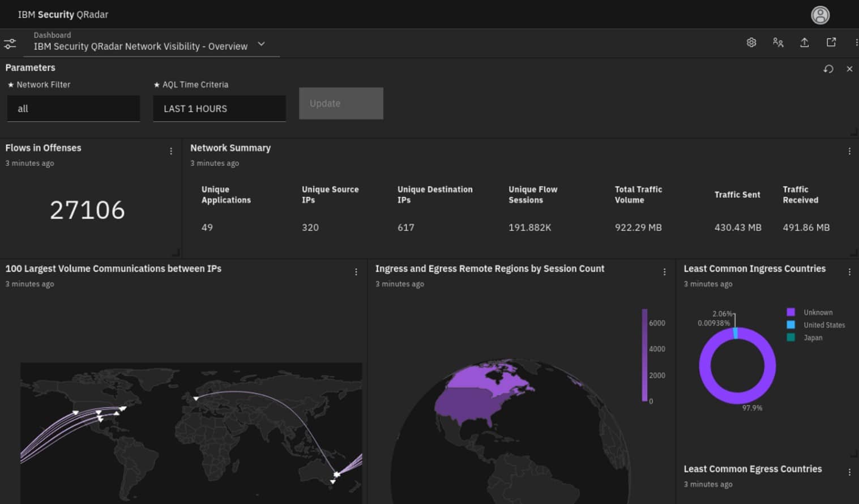Image resolution: width=859 pixels, height=504 pixels.
Task: Click the 27106 flows in offenses value
Action: pyautogui.click(x=87, y=210)
